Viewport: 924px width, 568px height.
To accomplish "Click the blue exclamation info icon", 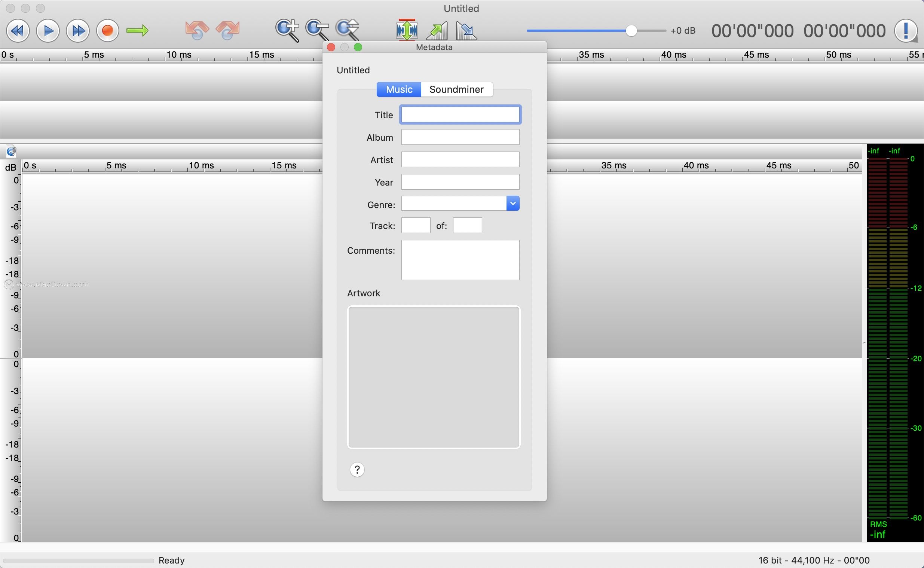I will pos(906,30).
